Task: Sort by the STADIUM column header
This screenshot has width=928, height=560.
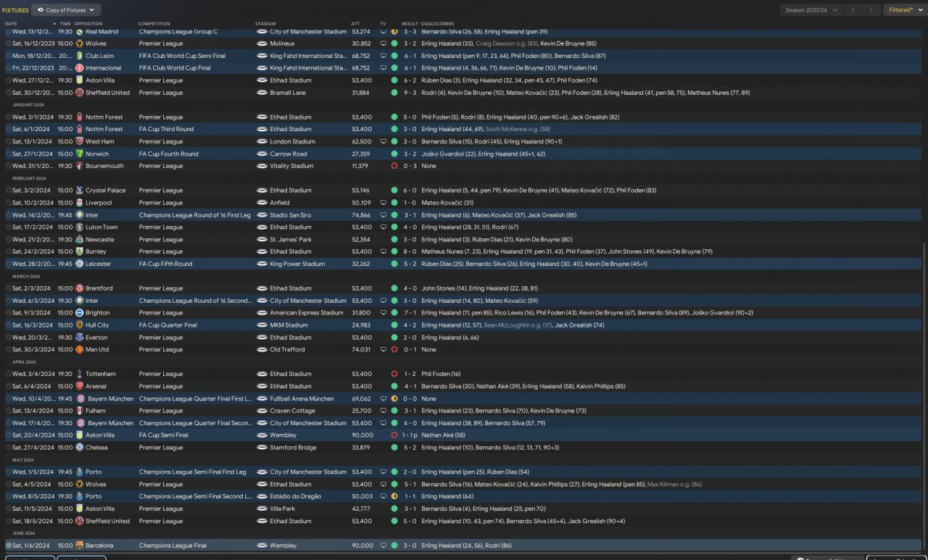Action: [266, 24]
